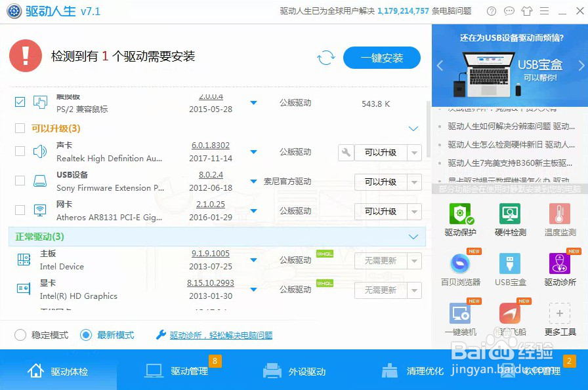The height and width of the screenshot is (390, 588).
Task: Click 可以升级 button for 声卡
Action: click(381, 153)
